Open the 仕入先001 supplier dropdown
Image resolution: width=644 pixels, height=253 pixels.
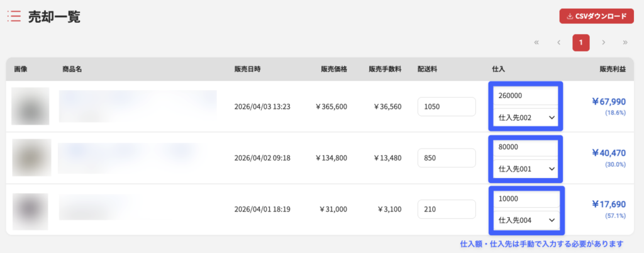pos(525,169)
